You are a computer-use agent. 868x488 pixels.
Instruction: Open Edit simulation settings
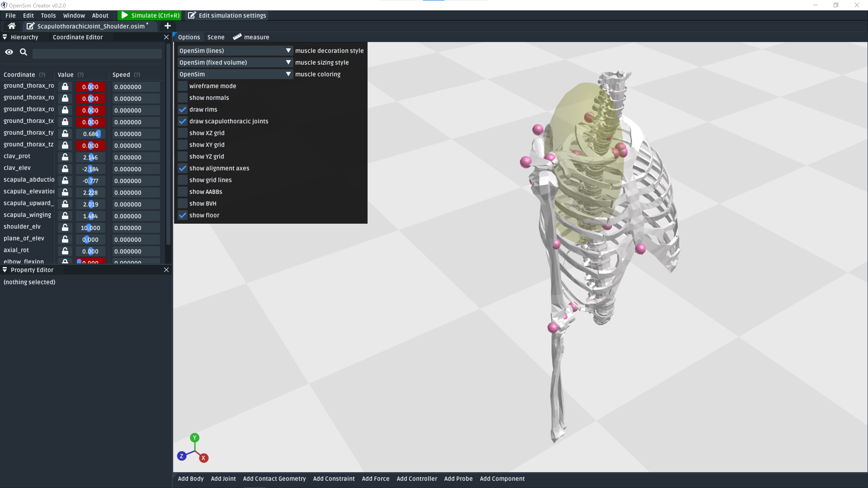[x=226, y=16]
